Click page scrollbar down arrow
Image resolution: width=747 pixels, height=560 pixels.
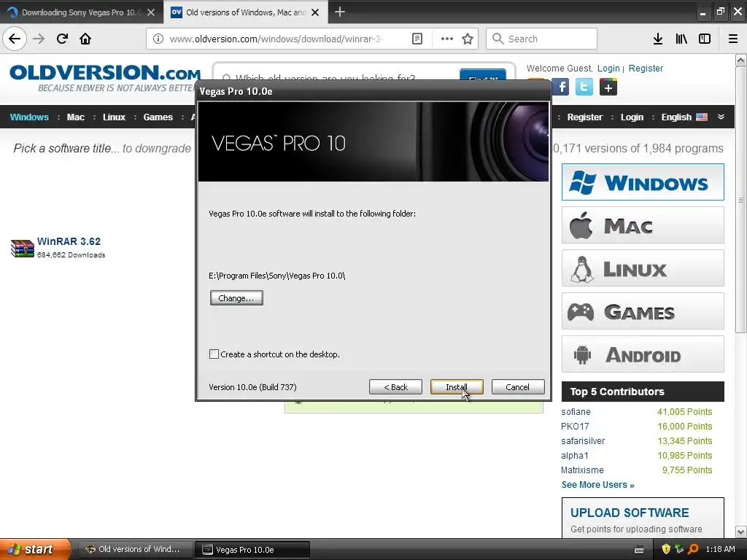coord(741,532)
